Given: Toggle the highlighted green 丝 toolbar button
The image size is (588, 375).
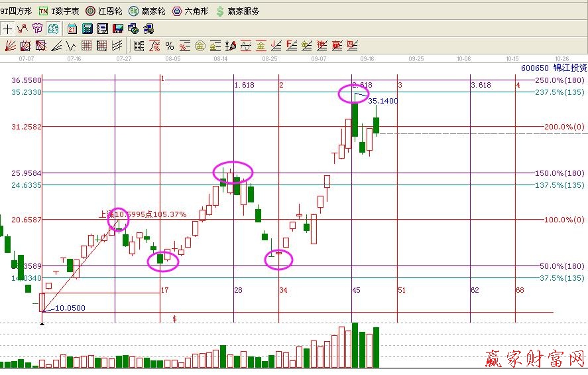Looking at the screenshot, I should [52, 29].
